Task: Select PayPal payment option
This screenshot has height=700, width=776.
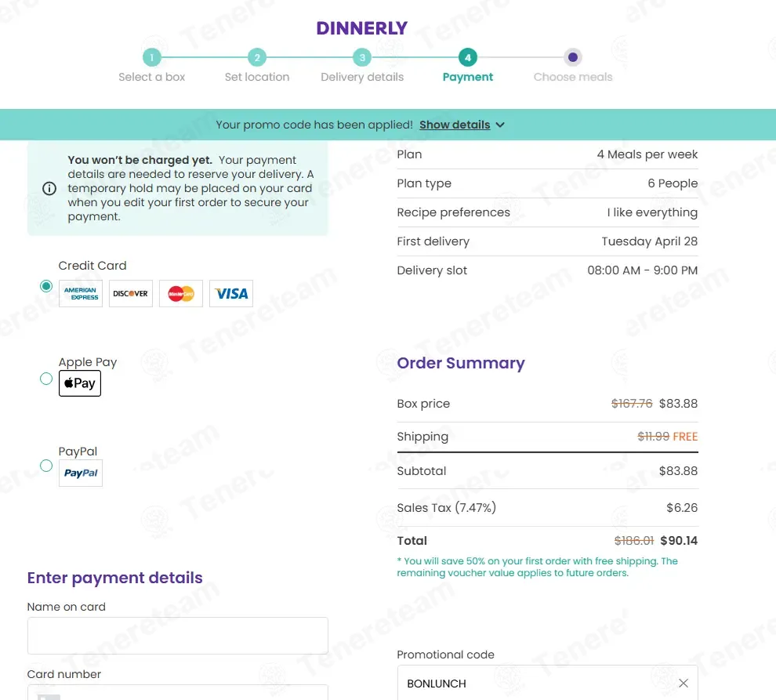Action: [46, 466]
